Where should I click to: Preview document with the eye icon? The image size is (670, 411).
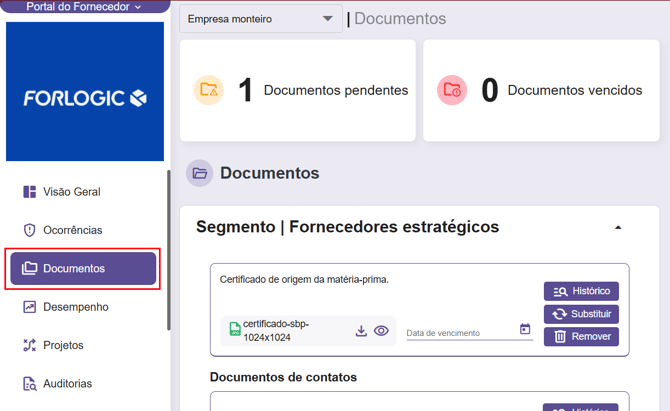click(x=381, y=331)
